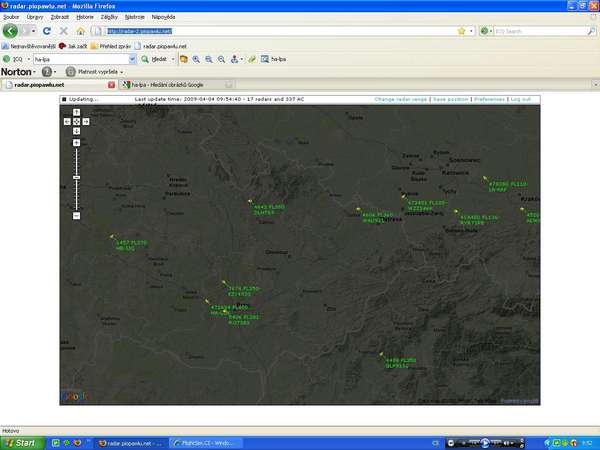Click the Save position link
The height and width of the screenshot is (450, 600).
pos(451,99)
